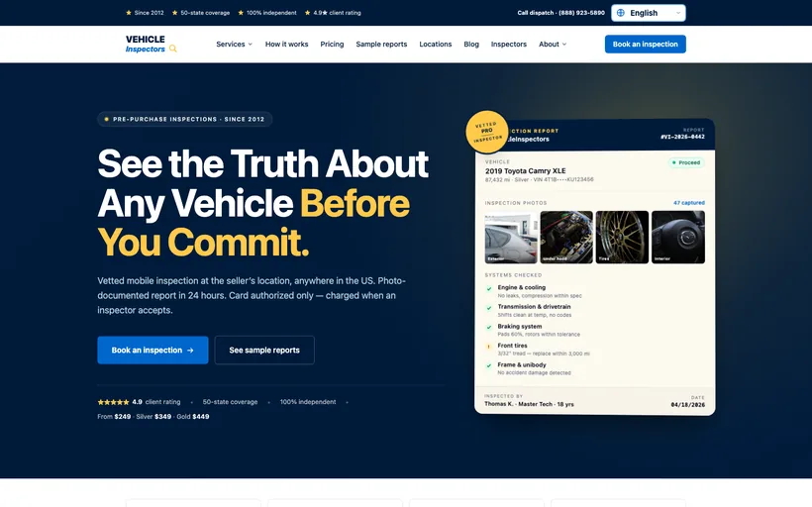Open the Under hood inspection photo
This screenshot has height=507, width=812.
point(566,237)
